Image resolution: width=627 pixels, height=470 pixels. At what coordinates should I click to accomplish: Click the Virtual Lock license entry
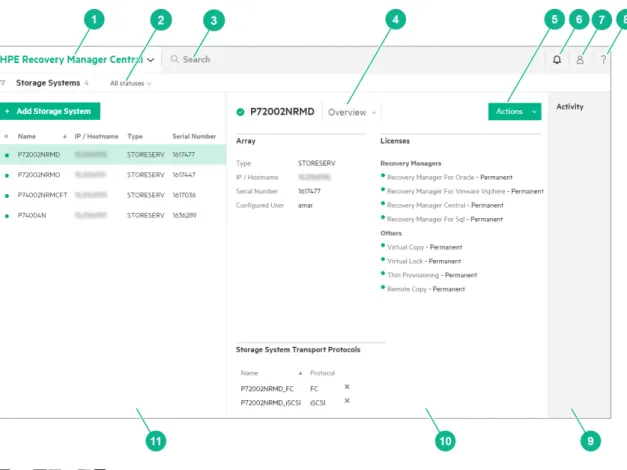424,261
